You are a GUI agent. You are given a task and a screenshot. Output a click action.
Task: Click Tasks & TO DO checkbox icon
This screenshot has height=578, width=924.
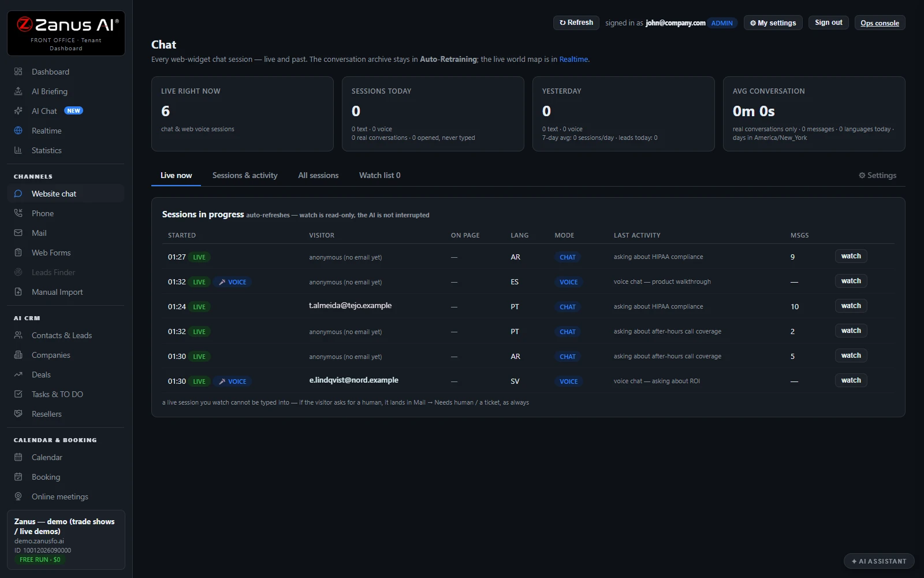pos(18,394)
